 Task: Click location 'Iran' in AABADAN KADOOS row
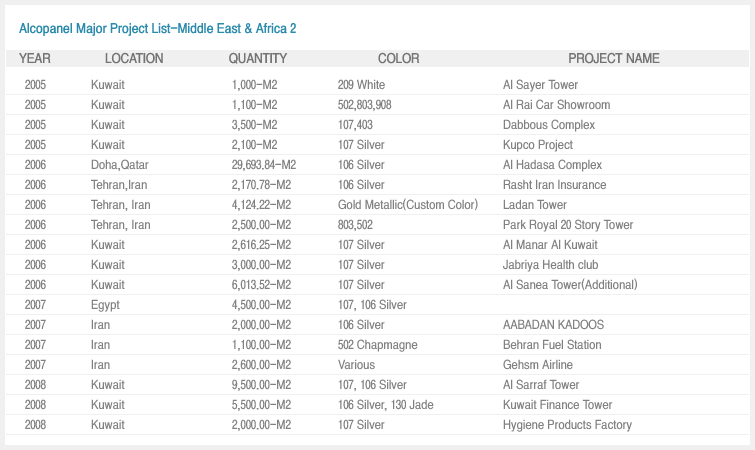tap(100, 325)
